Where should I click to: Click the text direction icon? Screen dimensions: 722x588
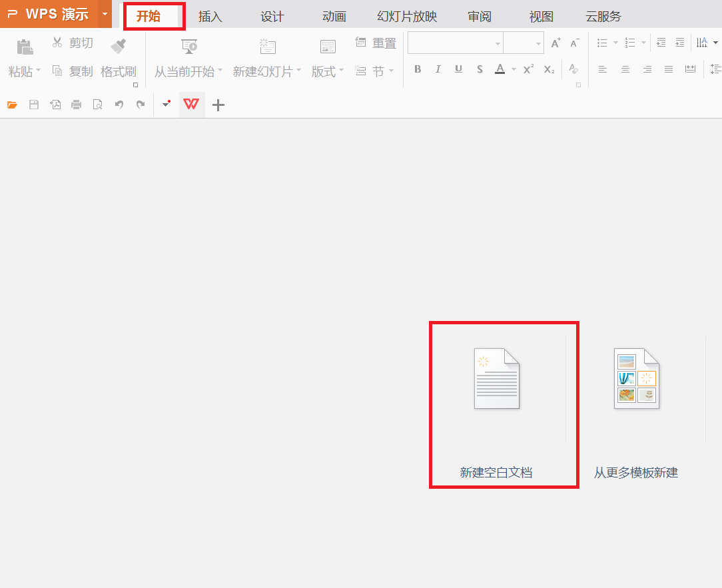[x=702, y=43]
